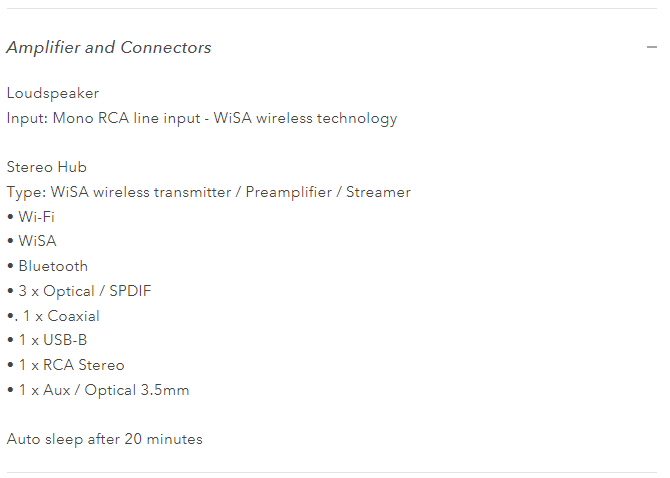The width and height of the screenshot is (670, 478).
Task: Select the Wi-Fi bullet item
Action: pyautogui.click(x=36, y=216)
